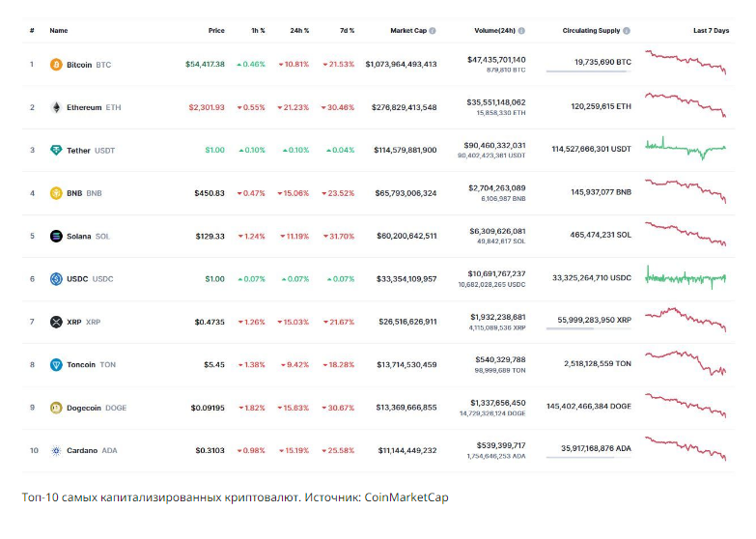Sort by the Price column header
756x539 pixels.
click(x=216, y=30)
